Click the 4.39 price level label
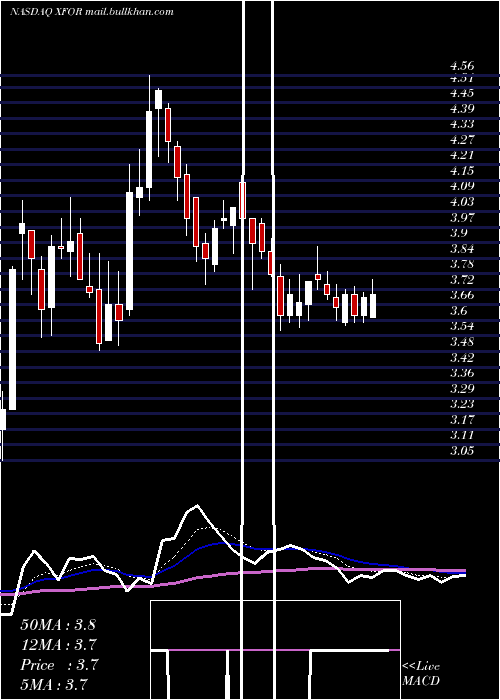The image size is (500, 700). click(x=462, y=108)
